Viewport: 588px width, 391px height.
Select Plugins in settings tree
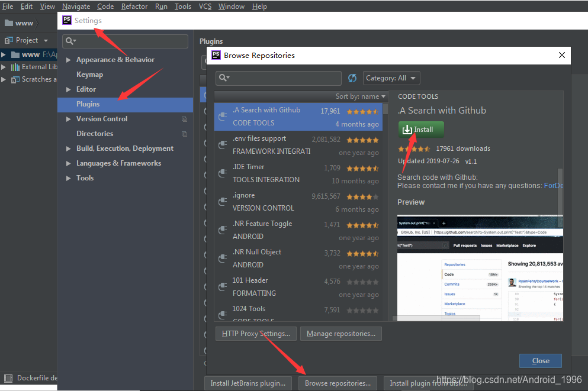click(x=126, y=104)
